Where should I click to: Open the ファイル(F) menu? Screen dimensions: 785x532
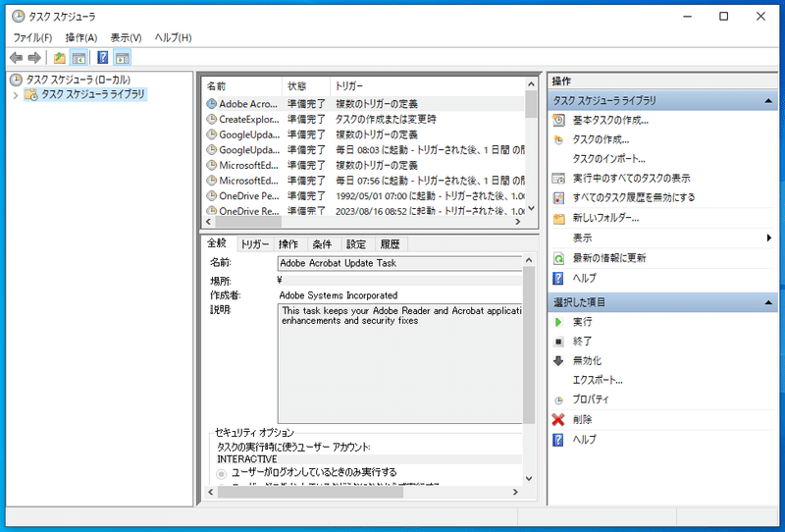point(32,37)
